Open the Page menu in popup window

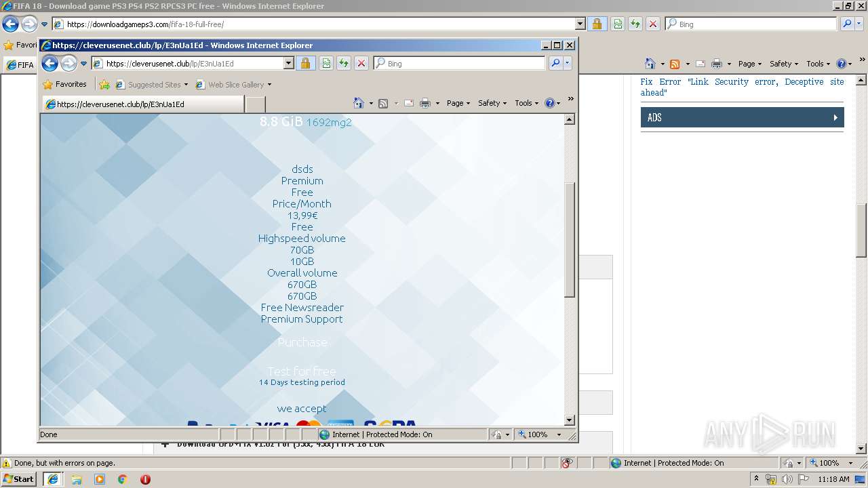[458, 103]
